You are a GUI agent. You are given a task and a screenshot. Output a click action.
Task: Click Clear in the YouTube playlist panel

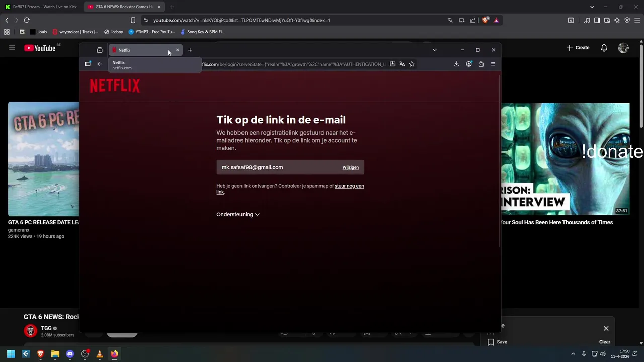[605, 342]
